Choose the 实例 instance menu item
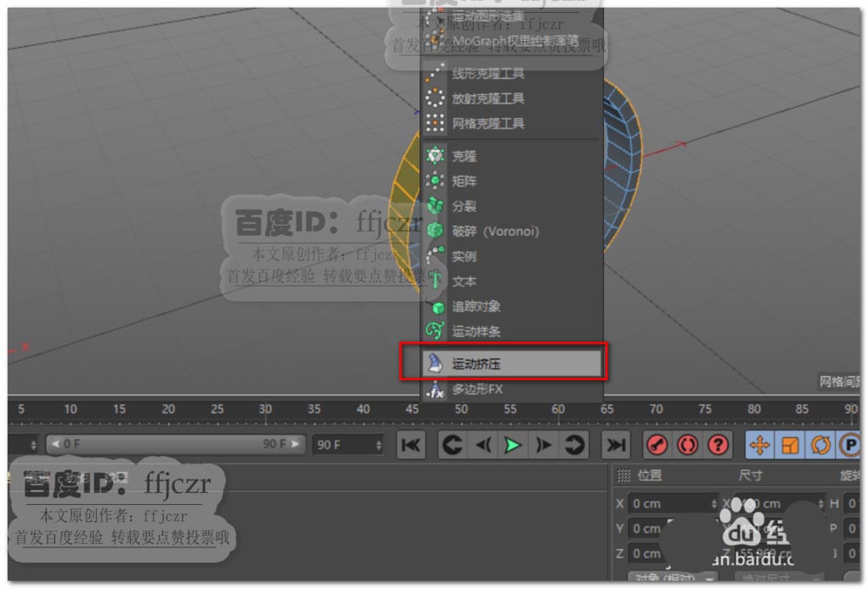This screenshot has height=589, width=868. [511, 256]
